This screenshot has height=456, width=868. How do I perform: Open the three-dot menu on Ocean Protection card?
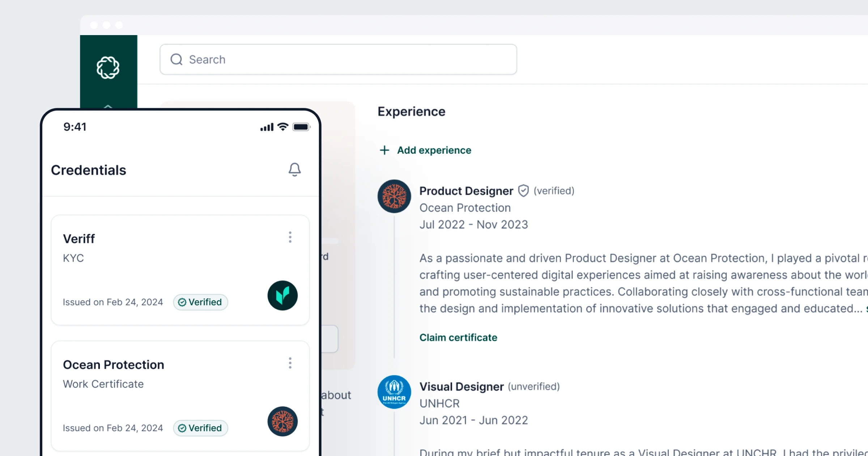pyautogui.click(x=290, y=363)
